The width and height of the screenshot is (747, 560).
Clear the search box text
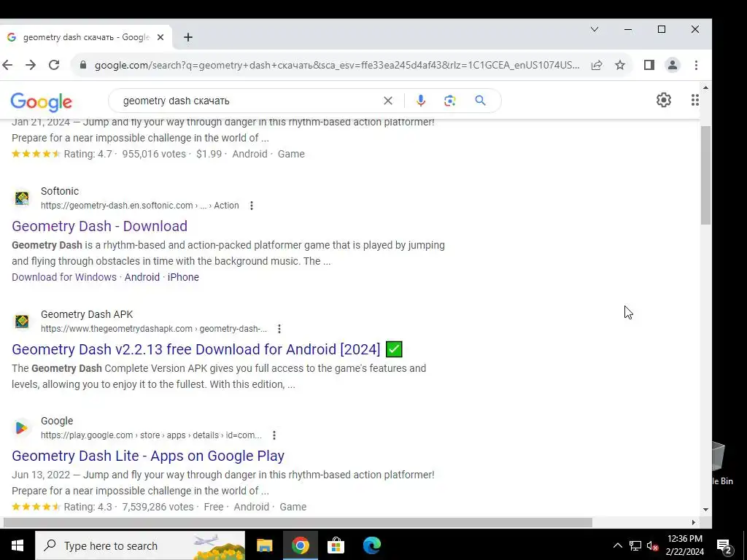coord(388,101)
